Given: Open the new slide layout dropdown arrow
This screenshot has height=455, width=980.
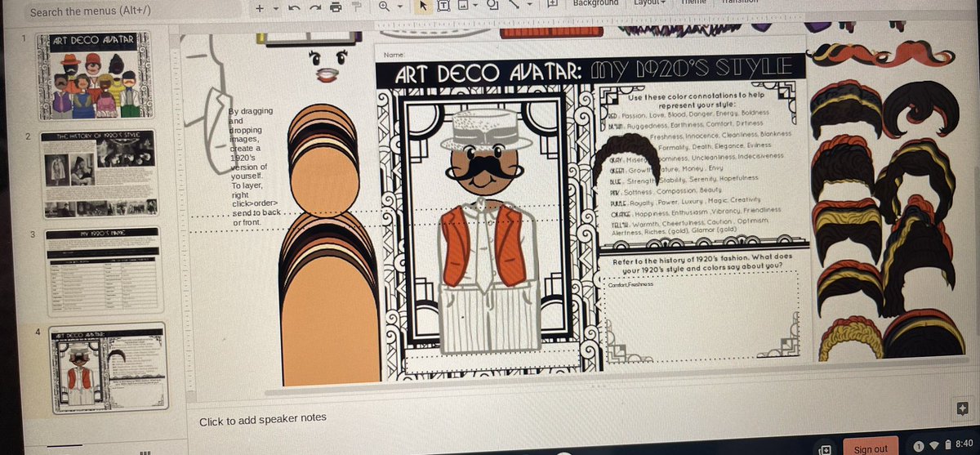Looking at the screenshot, I should click(276, 8).
